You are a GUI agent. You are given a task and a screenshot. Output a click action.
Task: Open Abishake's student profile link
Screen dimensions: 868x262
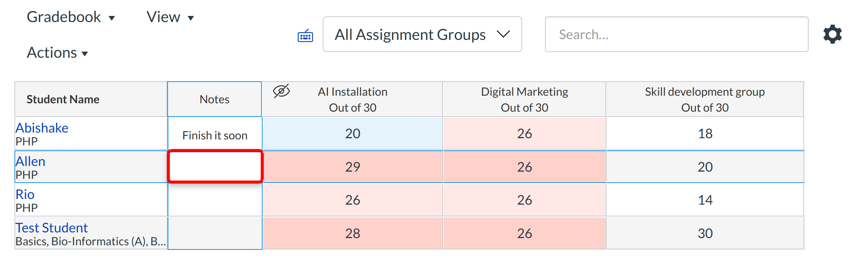point(42,128)
